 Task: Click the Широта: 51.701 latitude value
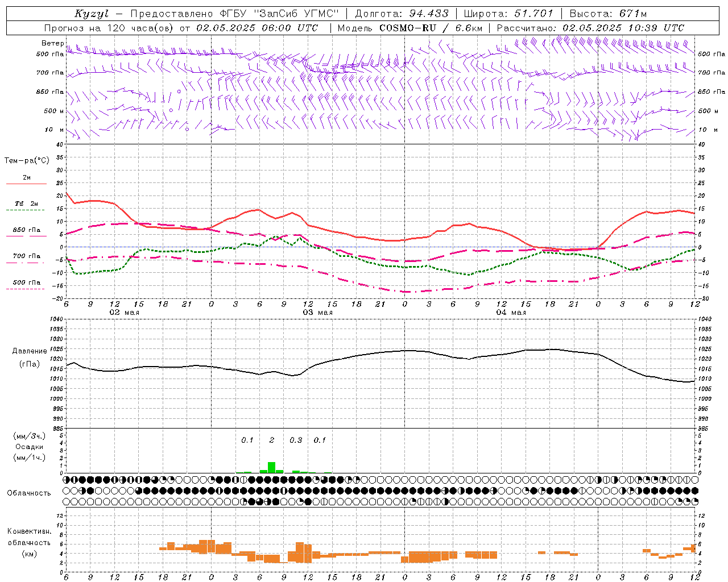pyautogui.click(x=508, y=14)
